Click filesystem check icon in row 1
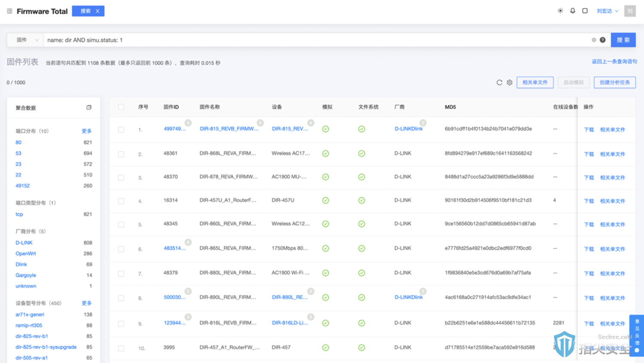This screenshot has height=363, width=644. [x=362, y=129]
